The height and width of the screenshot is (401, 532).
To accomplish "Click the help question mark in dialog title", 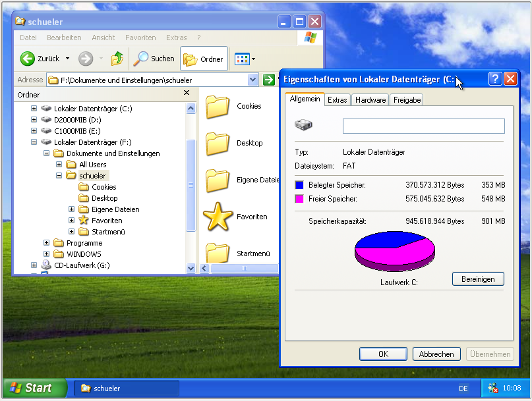I will tap(495, 79).
